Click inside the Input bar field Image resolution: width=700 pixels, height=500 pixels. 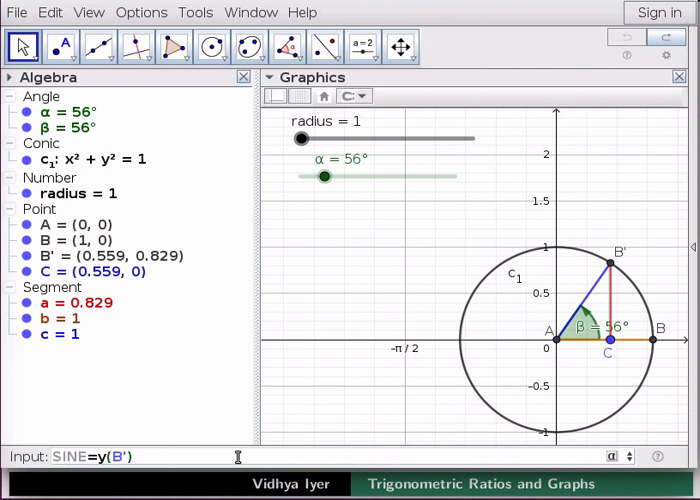(320, 457)
